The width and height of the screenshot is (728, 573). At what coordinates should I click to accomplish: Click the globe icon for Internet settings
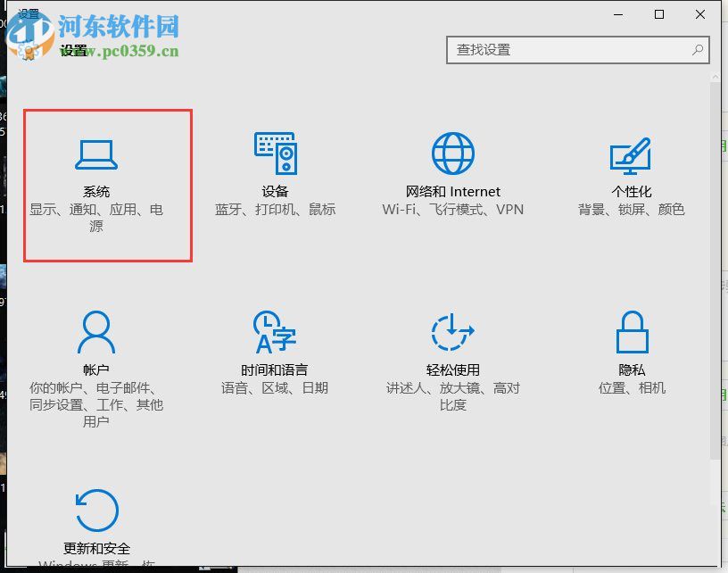point(452,152)
